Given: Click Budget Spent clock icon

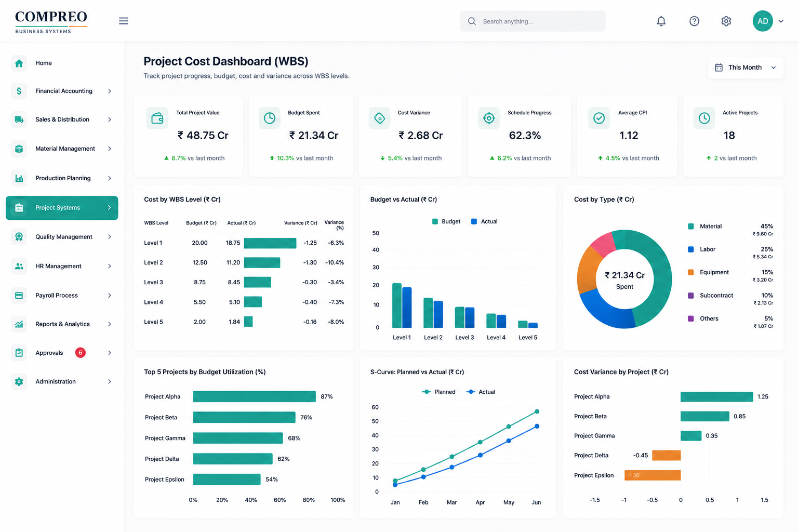Looking at the screenshot, I should (x=270, y=118).
